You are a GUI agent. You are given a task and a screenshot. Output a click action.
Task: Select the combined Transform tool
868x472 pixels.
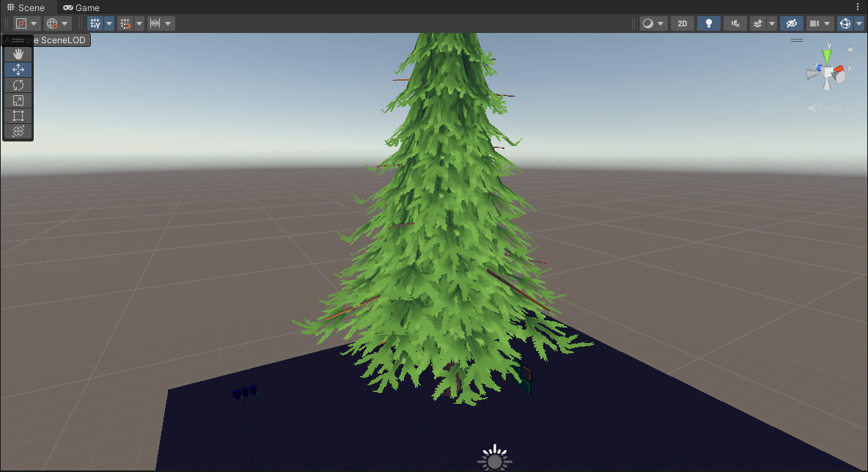click(x=18, y=131)
